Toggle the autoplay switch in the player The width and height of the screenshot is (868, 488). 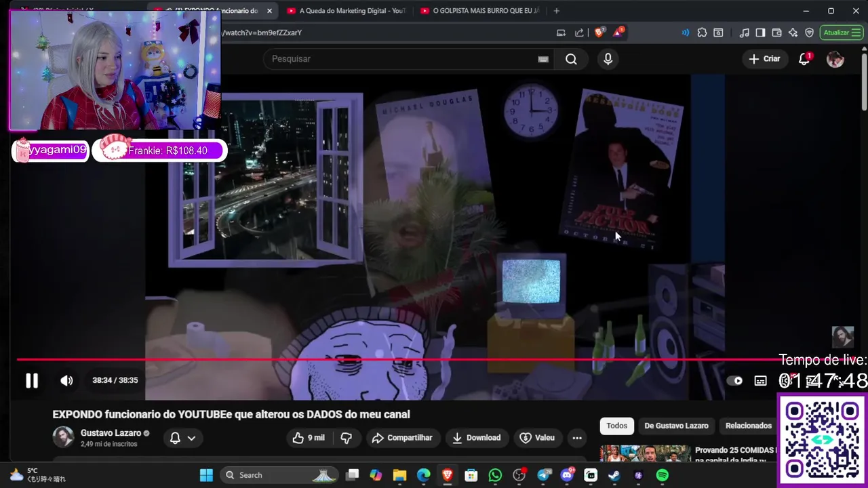(734, 381)
